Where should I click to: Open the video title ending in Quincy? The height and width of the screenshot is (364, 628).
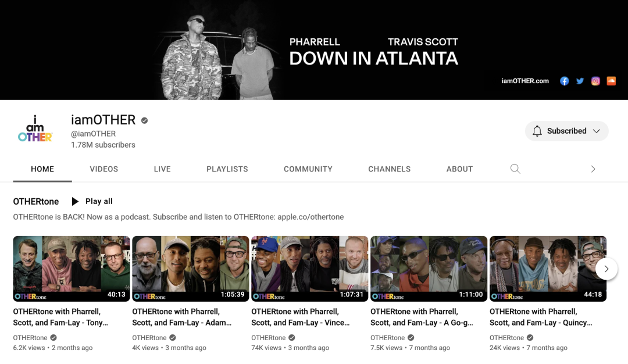pos(541,317)
